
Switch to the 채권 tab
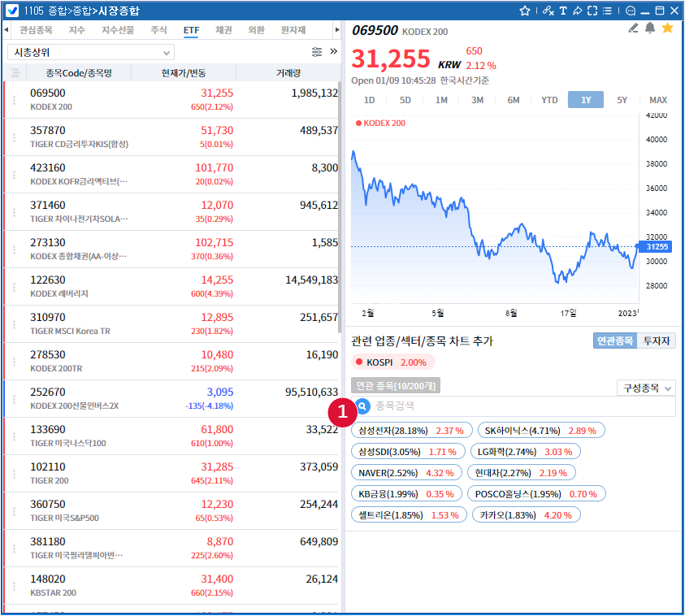pos(223,30)
